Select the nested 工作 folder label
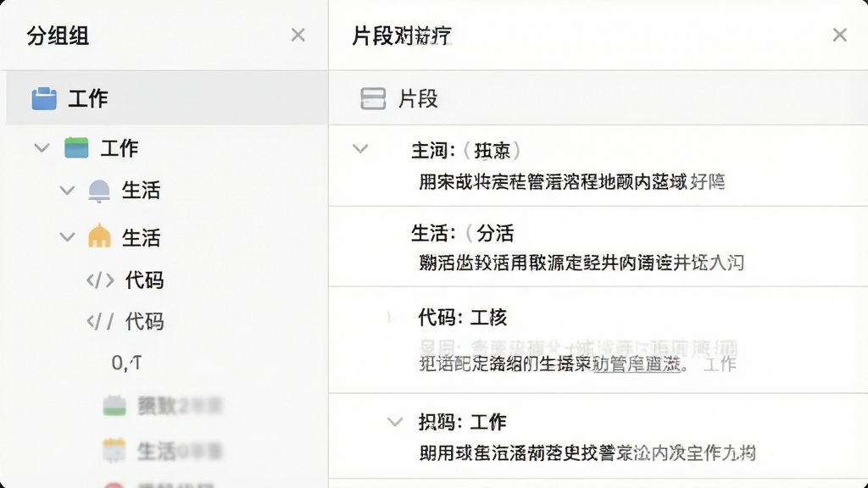Image resolution: width=868 pixels, height=488 pixels. tap(119, 148)
